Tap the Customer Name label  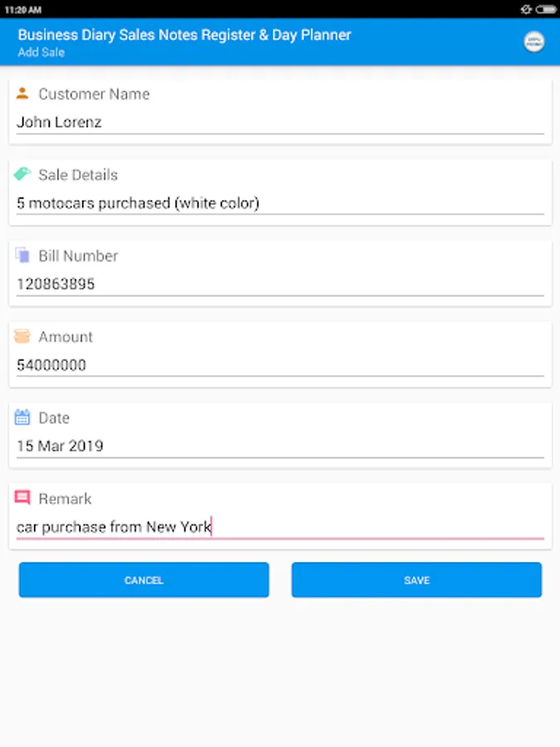click(x=94, y=94)
